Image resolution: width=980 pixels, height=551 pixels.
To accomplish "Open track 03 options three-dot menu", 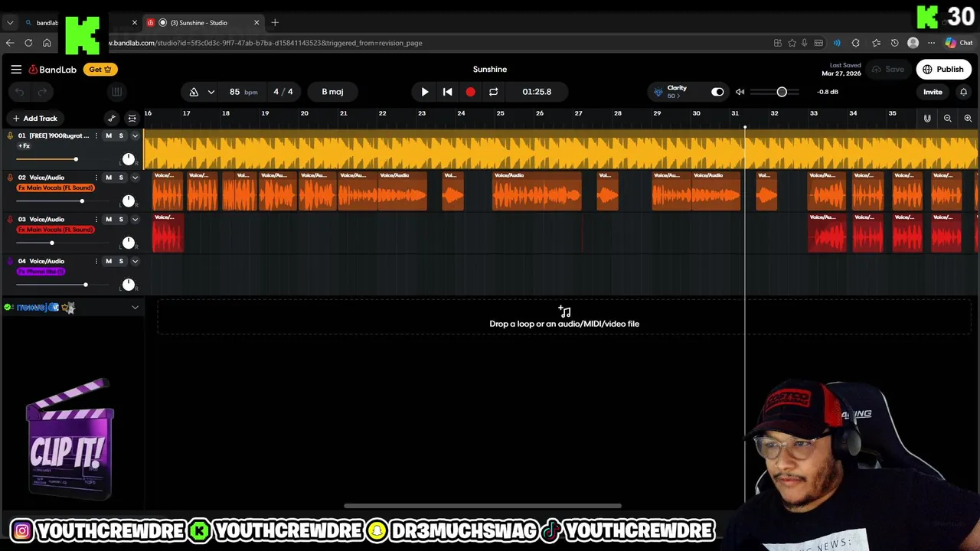I will (96, 220).
